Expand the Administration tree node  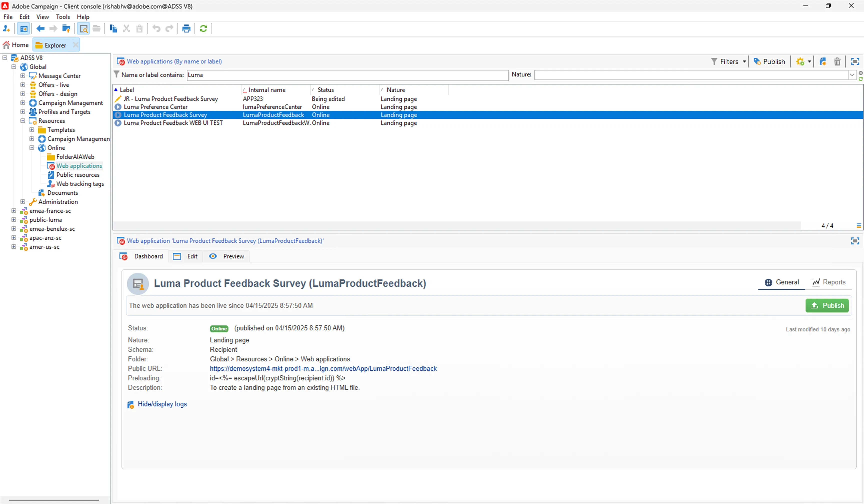(x=23, y=202)
